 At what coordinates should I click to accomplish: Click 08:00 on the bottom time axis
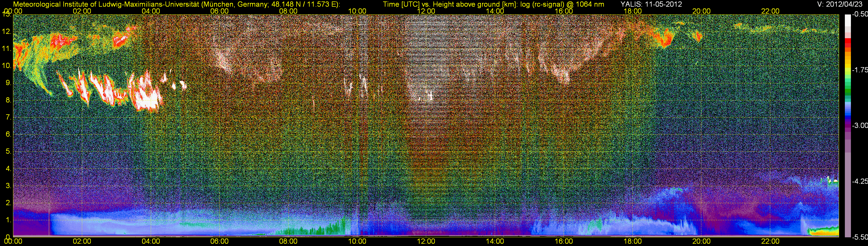point(288,242)
